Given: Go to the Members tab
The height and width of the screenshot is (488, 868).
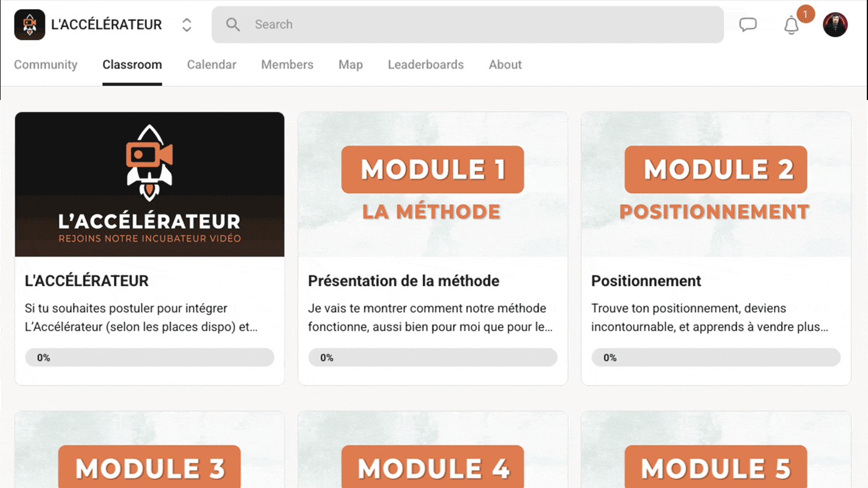Looking at the screenshot, I should (x=287, y=64).
